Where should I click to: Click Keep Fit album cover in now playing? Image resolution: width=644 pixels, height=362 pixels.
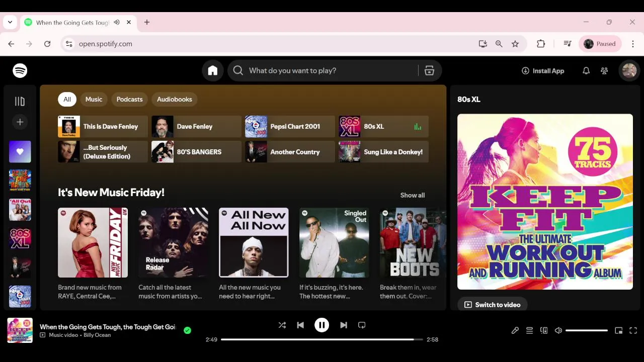[545, 202]
